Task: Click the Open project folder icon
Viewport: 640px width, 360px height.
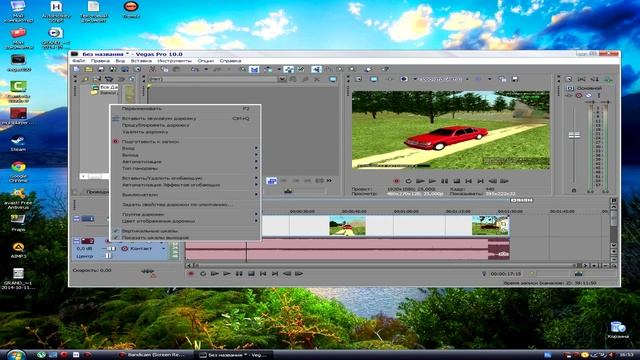Action: pyautogui.click(x=88, y=69)
